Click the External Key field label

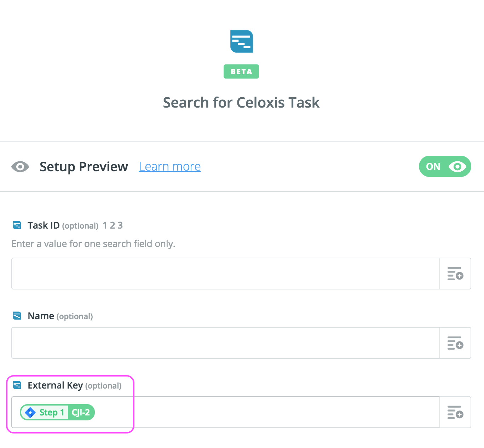coord(55,385)
